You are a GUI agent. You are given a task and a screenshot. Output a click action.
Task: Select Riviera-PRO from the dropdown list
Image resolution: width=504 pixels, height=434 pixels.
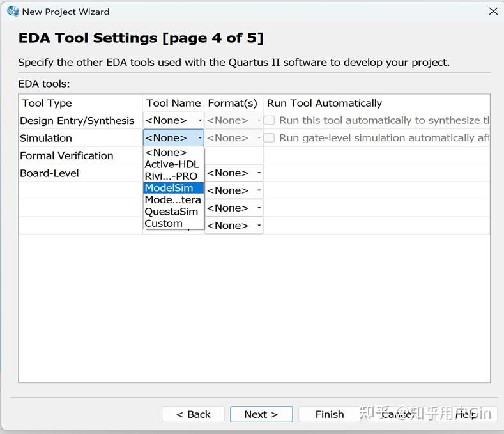171,176
